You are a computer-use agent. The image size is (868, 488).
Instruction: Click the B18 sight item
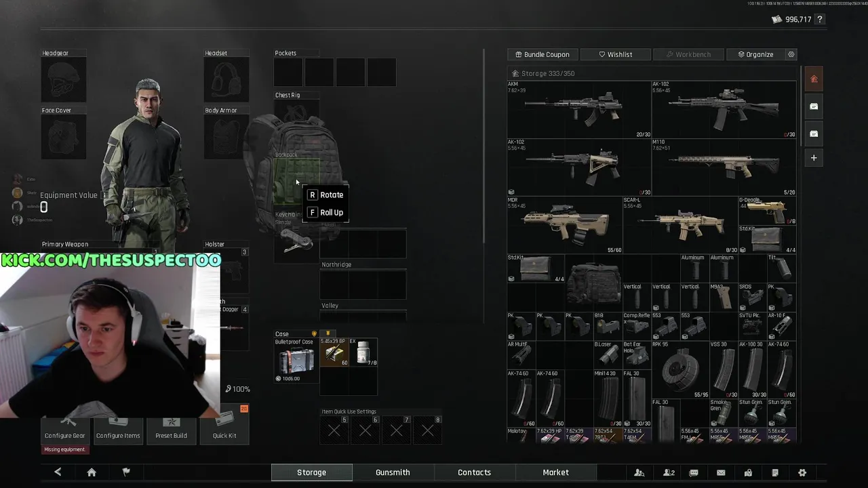pyautogui.click(x=608, y=326)
